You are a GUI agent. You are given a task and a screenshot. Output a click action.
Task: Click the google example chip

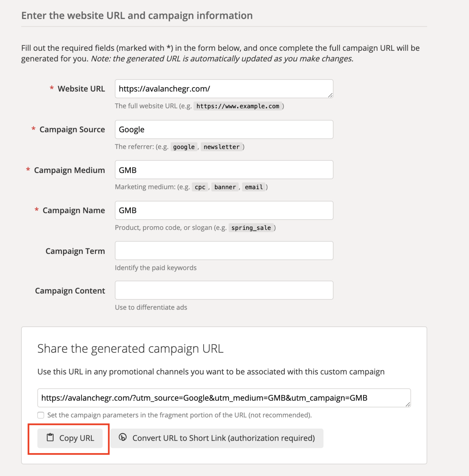tap(184, 147)
